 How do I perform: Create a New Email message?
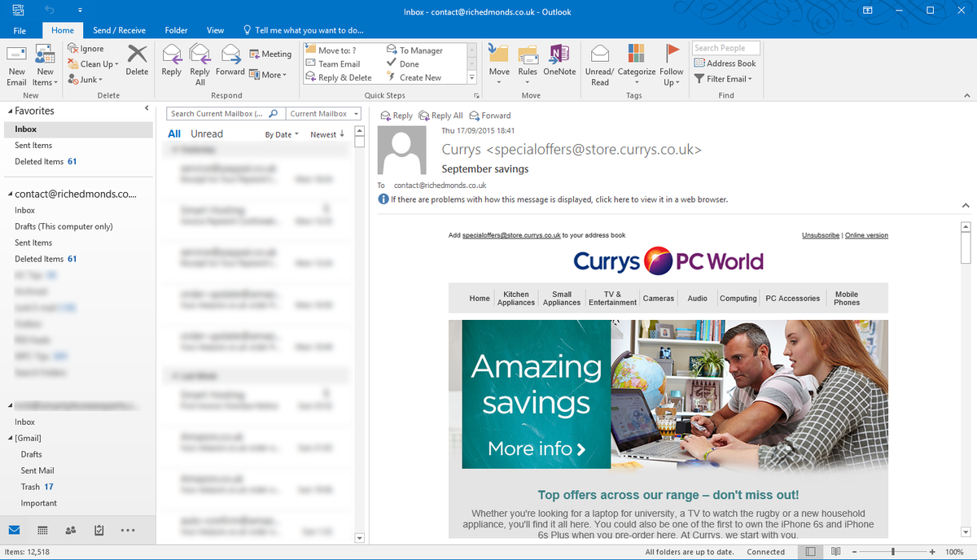click(15, 63)
